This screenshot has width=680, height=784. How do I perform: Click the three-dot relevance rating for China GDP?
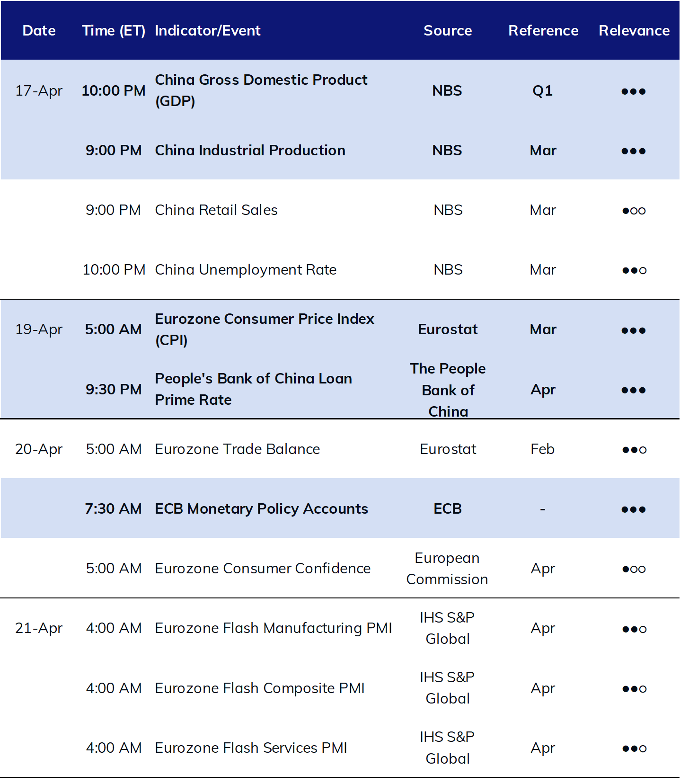[x=634, y=91]
